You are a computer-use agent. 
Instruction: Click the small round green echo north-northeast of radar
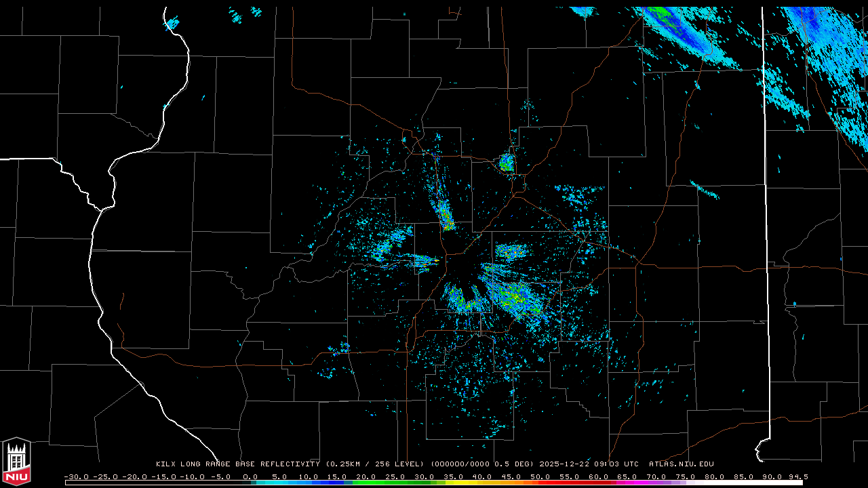[x=506, y=163]
